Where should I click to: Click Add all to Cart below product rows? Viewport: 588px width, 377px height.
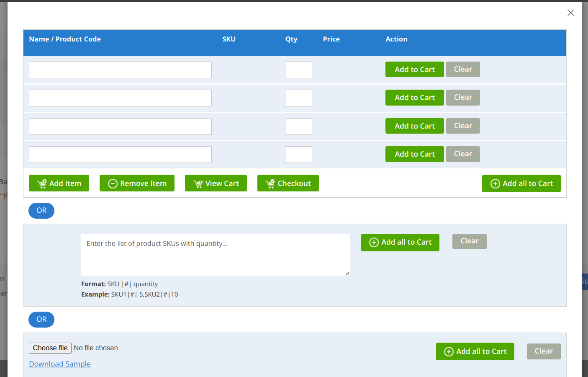pos(521,183)
